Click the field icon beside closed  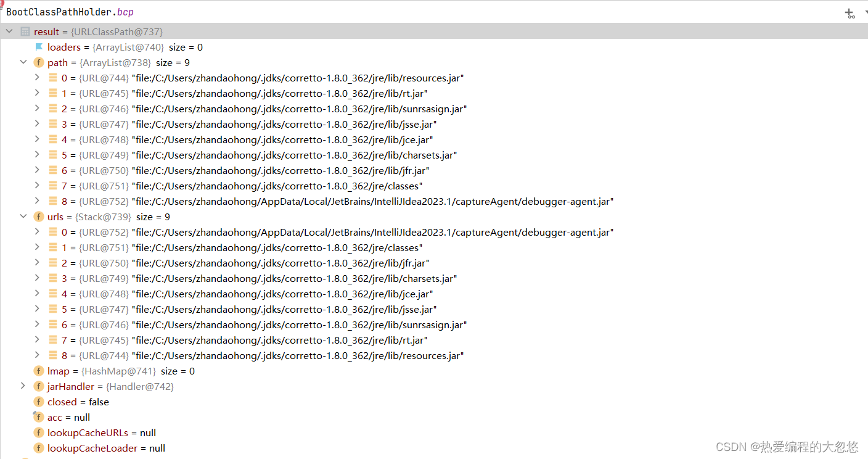(39, 402)
